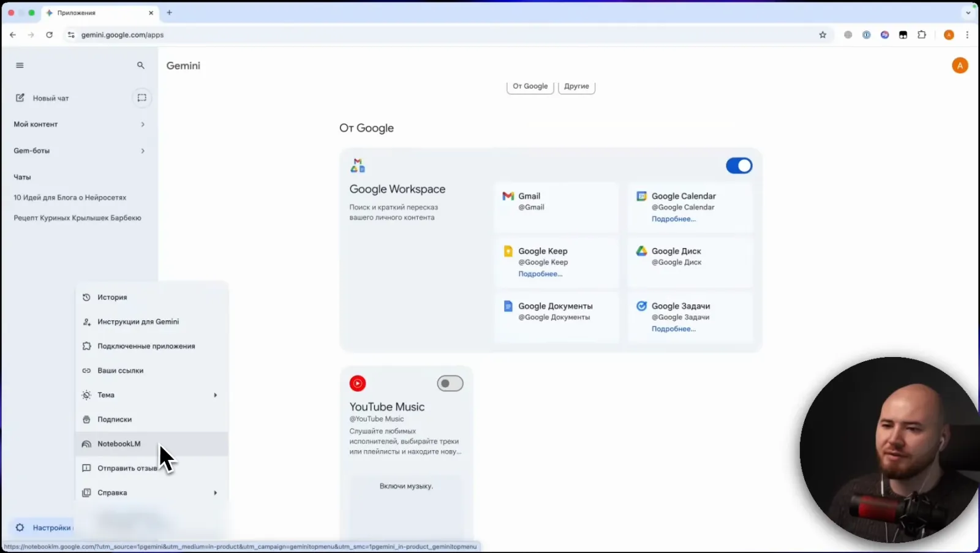The width and height of the screenshot is (980, 553).
Task: Choose Отправить отзыв menu item
Action: pyautogui.click(x=152, y=468)
